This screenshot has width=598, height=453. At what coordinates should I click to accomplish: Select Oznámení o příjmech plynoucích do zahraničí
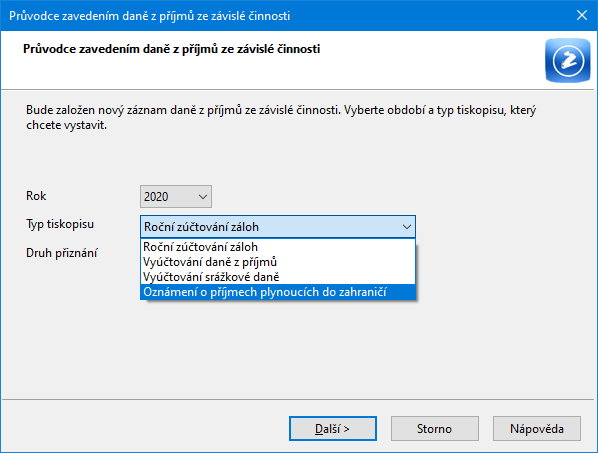click(278, 292)
